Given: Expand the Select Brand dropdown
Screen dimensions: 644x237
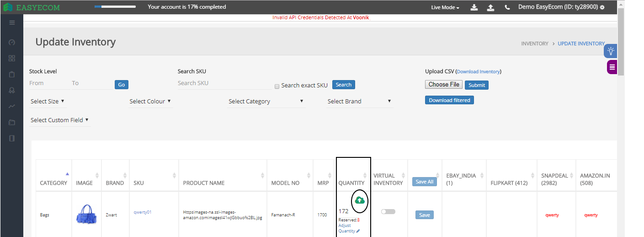Looking at the screenshot, I should 359,101.
